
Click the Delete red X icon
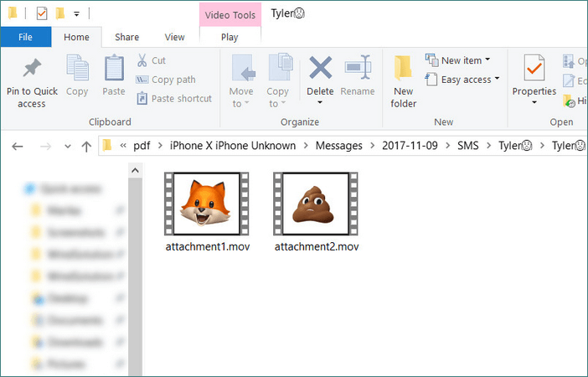point(320,68)
